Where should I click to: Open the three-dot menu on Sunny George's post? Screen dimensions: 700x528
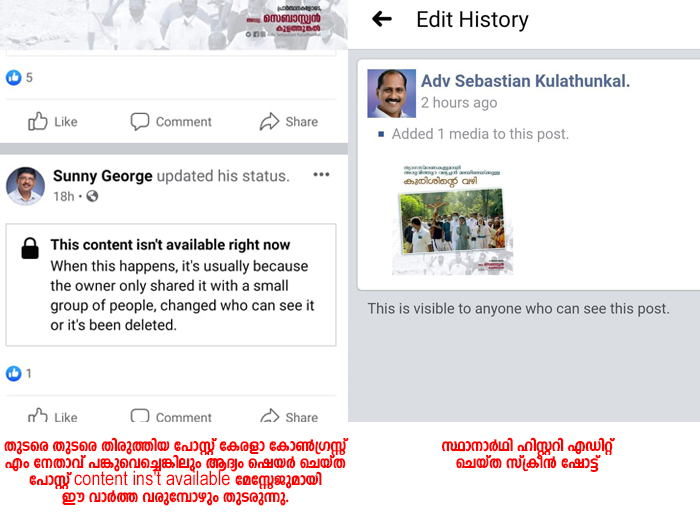pyautogui.click(x=321, y=175)
